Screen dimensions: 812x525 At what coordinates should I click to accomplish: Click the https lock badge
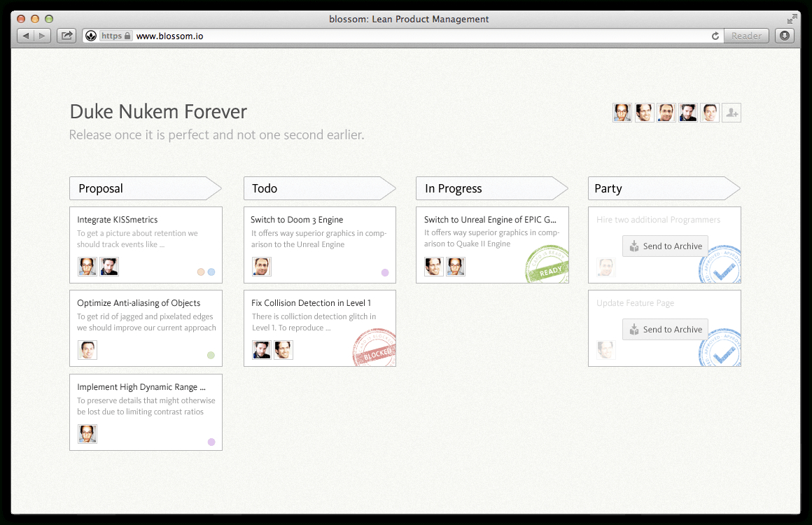tap(116, 36)
